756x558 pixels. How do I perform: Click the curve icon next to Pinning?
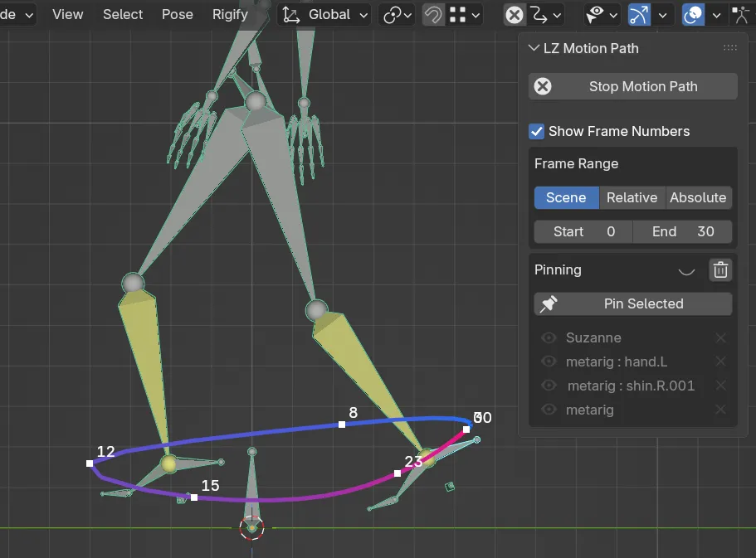click(686, 271)
